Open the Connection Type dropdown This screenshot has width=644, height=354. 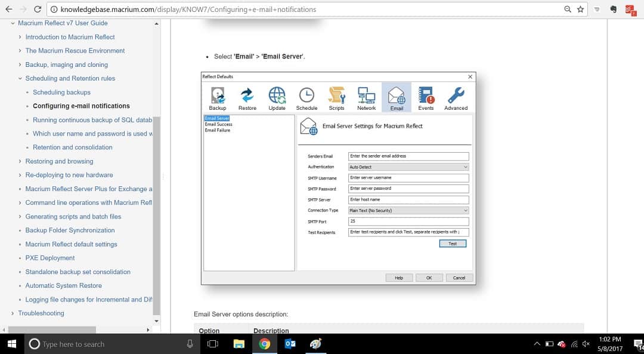coord(408,210)
